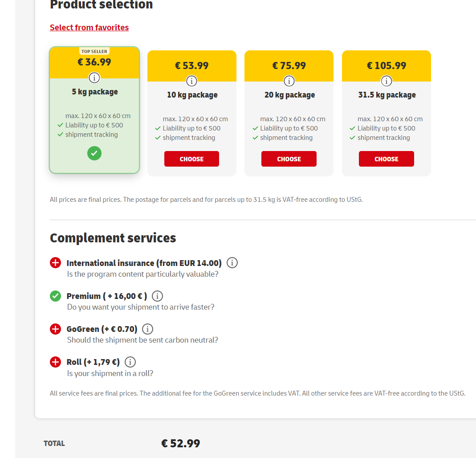This screenshot has width=476, height=458.
Task: Show info for Roll service
Action: point(130,362)
